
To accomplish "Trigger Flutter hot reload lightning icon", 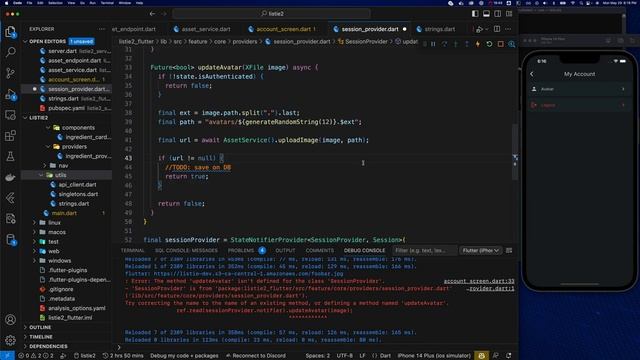I will click(478, 44).
